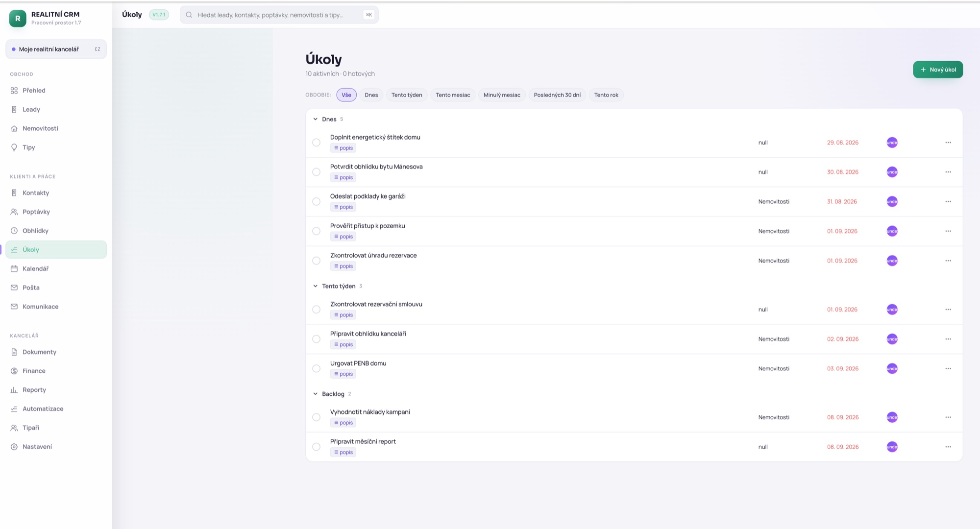Open Dokumenty in sidebar
Viewport: 980px width, 529px height.
click(x=56, y=352)
